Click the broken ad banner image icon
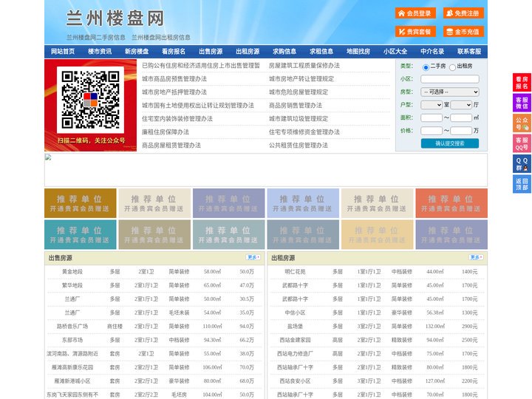Screen dimensions: 532x399 point(48,157)
